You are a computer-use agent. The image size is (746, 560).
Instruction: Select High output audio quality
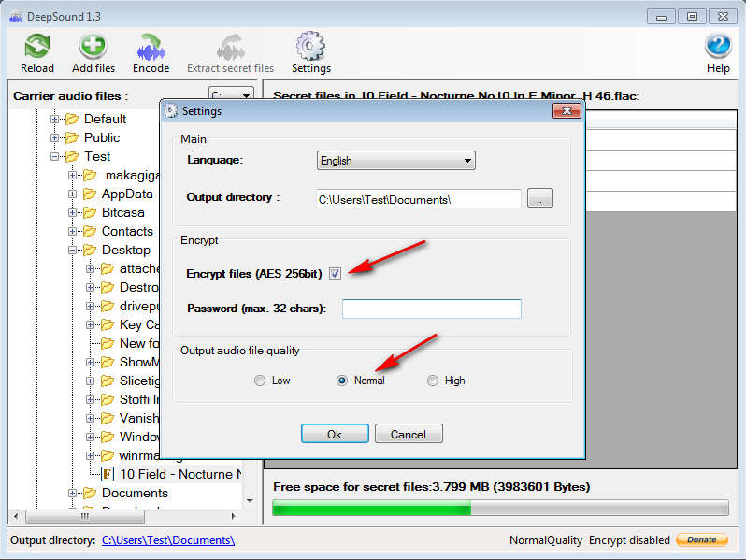[x=433, y=381]
